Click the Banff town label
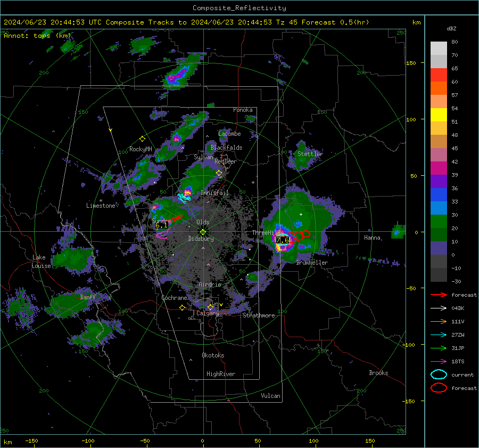The width and height of the screenshot is (479, 448). (88, 297)
